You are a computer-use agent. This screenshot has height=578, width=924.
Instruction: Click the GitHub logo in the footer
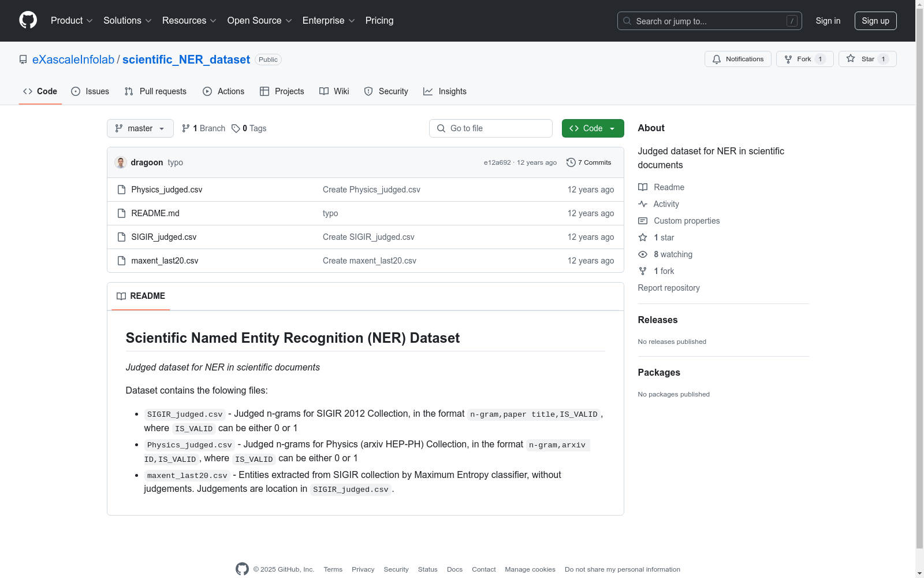tap(242, 569)
